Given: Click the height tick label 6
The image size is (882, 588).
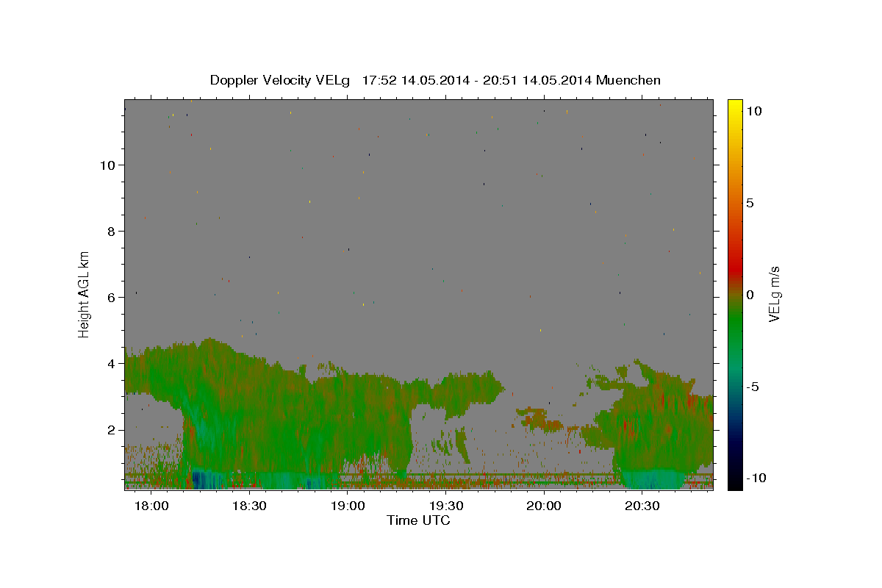Looking at the screenshot, I should tap(111, 297).
